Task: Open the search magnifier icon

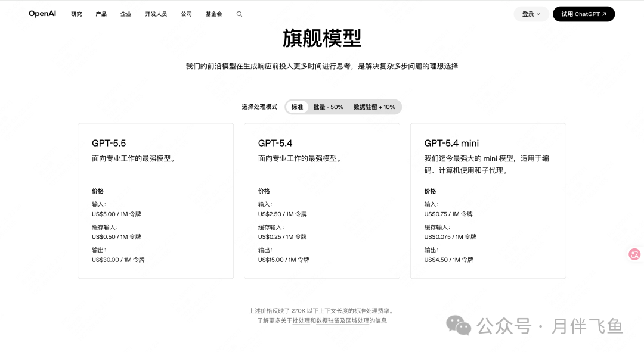Action: 240,14
